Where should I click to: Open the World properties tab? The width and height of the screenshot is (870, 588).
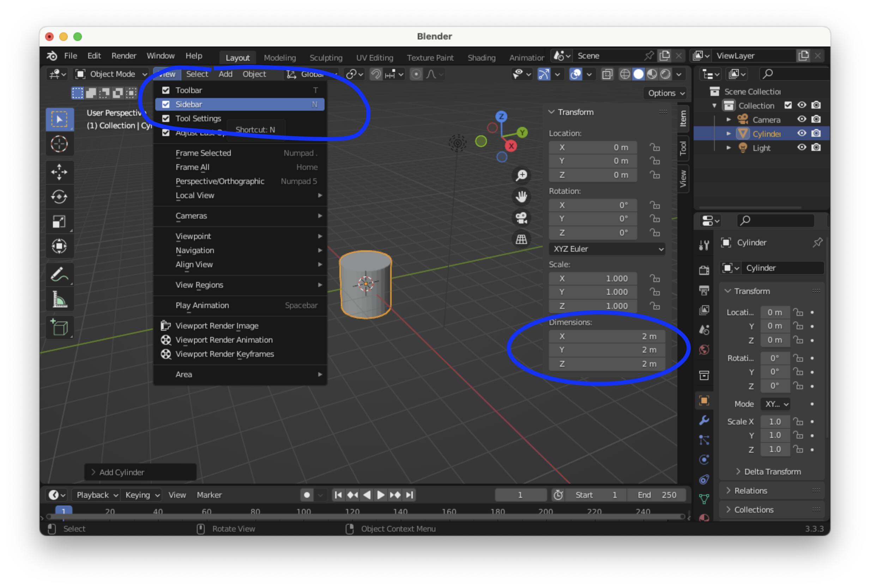(x=704, y=349)
